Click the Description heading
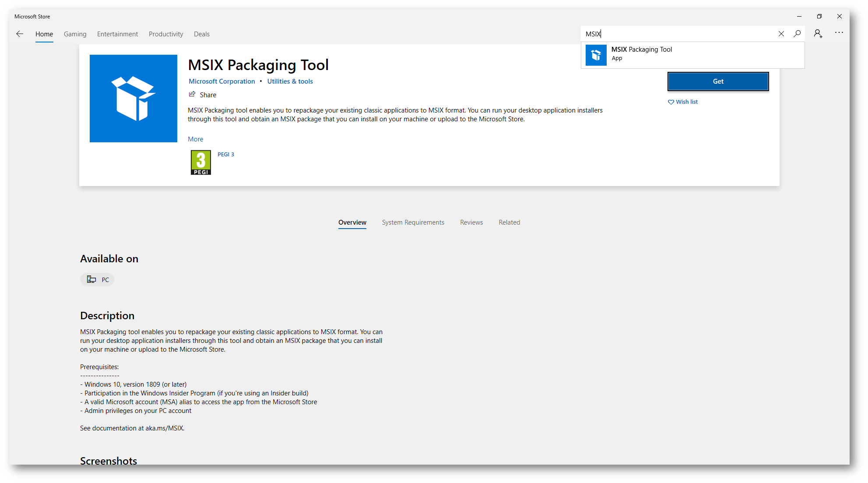Viewport: 868px width, 483px height. (107, 316)
